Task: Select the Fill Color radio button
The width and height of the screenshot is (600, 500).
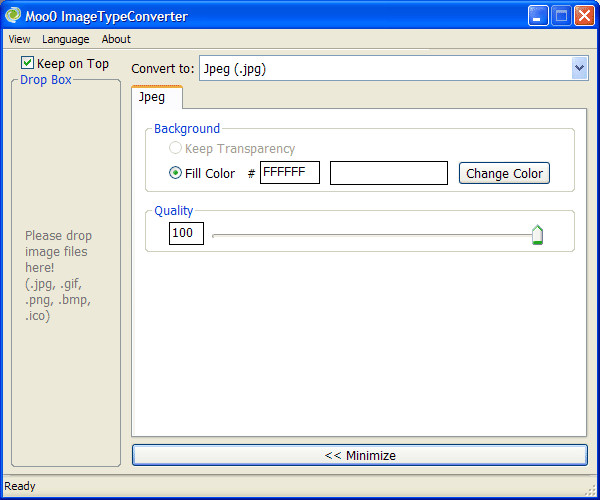Action: 175,173
